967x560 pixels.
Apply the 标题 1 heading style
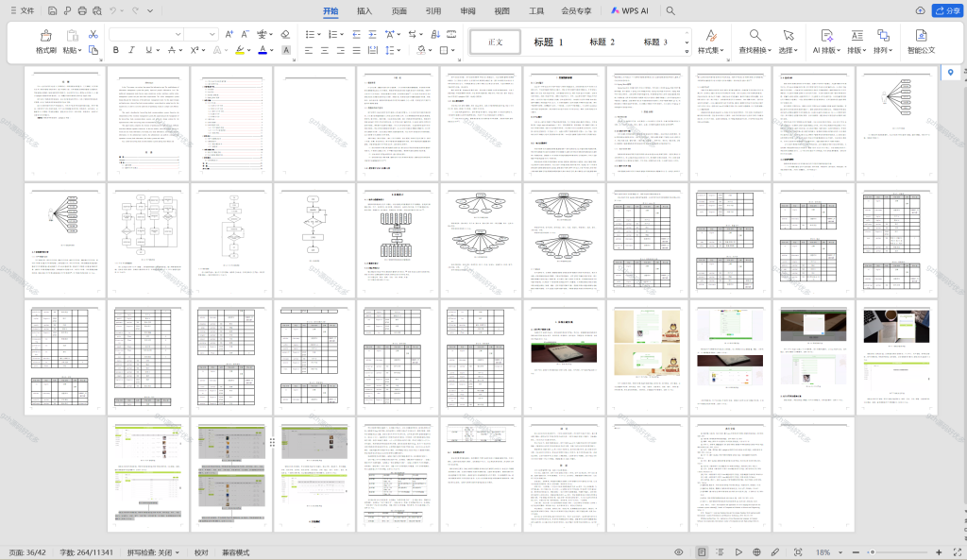pos(549,42)
